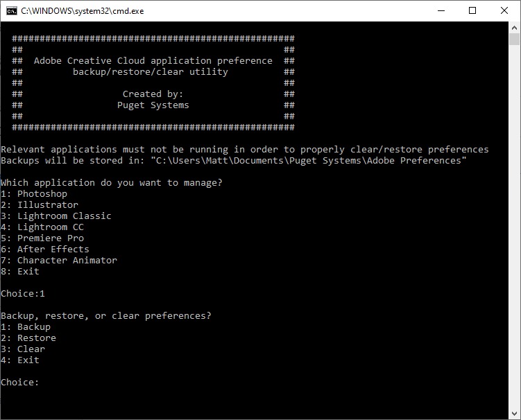Viewport: 521px width, 420px height.
Task: Click the '6: After Effects' option line
Action: click(x=45, y=250)
